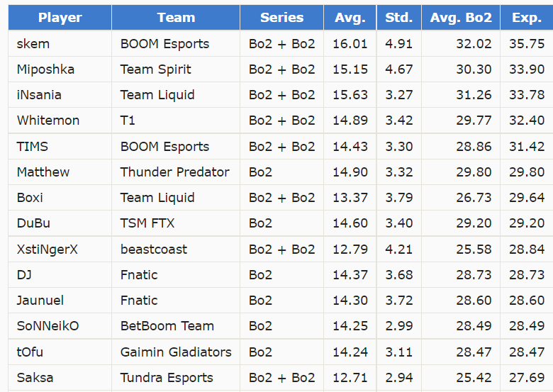This screenshot has width=553, height=392.
Task: Select the Whitemon player cell
Action: click(48, 121)
